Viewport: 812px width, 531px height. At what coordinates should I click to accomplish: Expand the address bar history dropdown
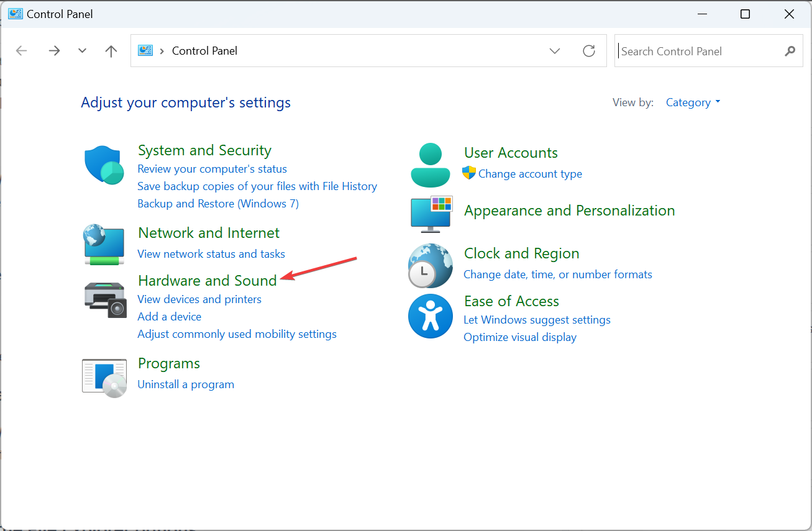[555, 51]
